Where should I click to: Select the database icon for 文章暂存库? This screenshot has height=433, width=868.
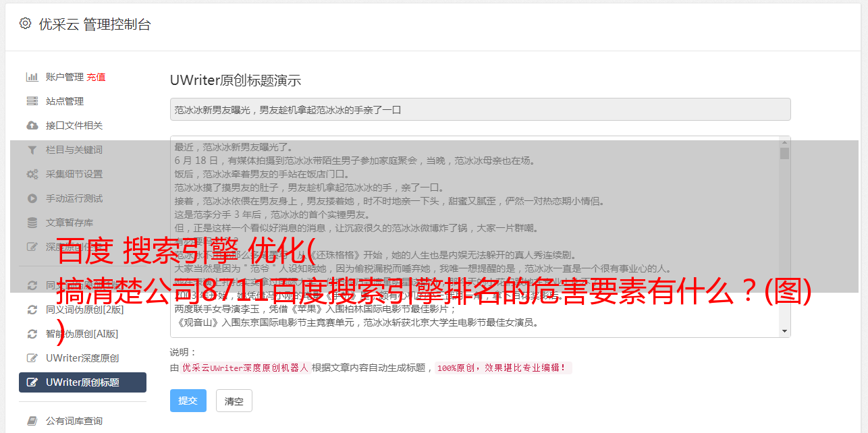pos(32,223)
